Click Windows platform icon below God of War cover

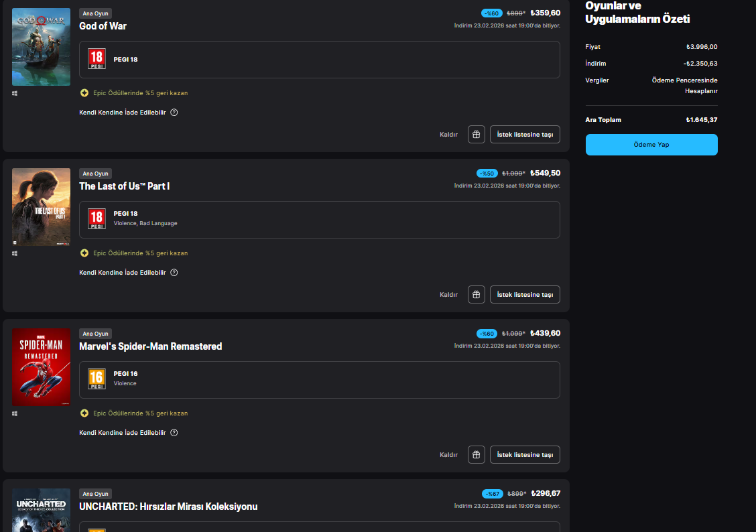(15, 94)
